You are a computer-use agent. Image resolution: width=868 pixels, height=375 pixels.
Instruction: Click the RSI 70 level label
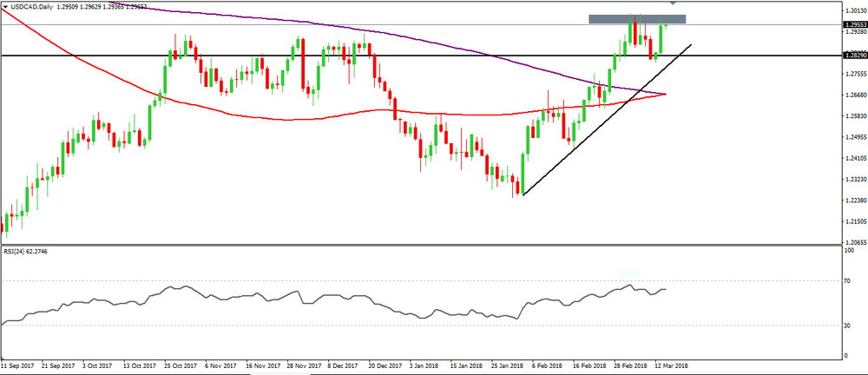847,282
